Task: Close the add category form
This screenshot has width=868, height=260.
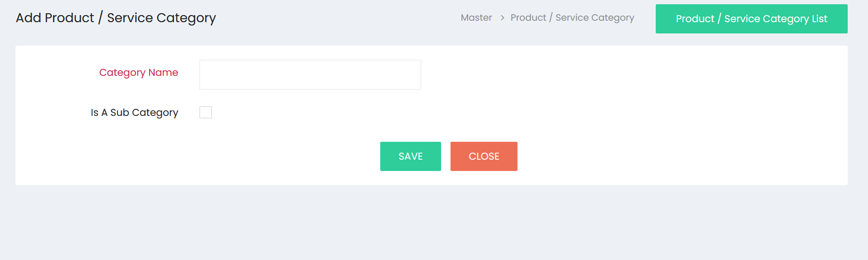Action: tap(484, 156)
